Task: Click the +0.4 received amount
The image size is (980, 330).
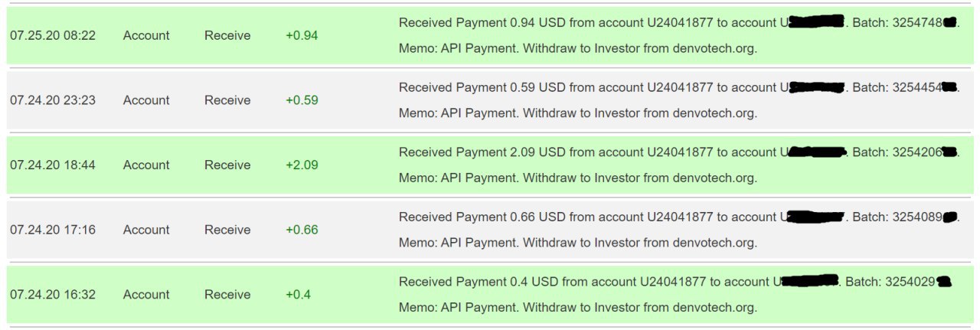Action: tap(298, 294)
